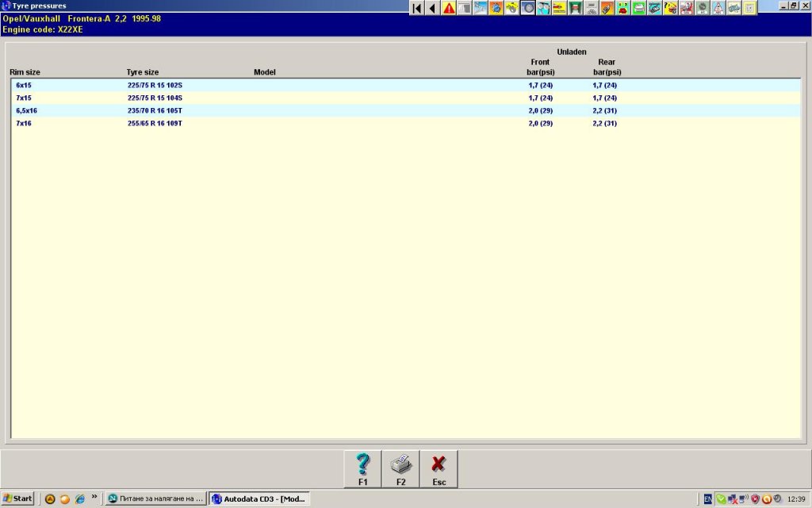Click the question-mark car toolbar icon
The height and width of the screenshot is (508, 812).
tap(670, 8)
